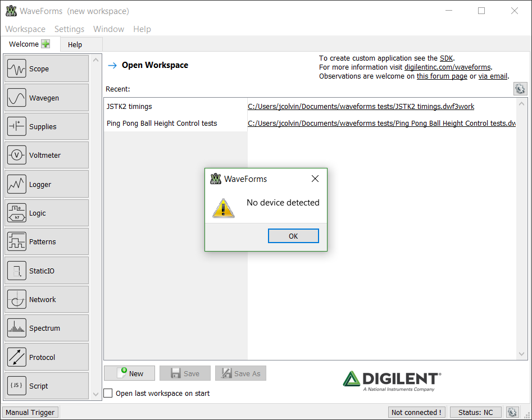Open the Patterns generator
This screenshot has width=532, height=420.
click(47, 241)
